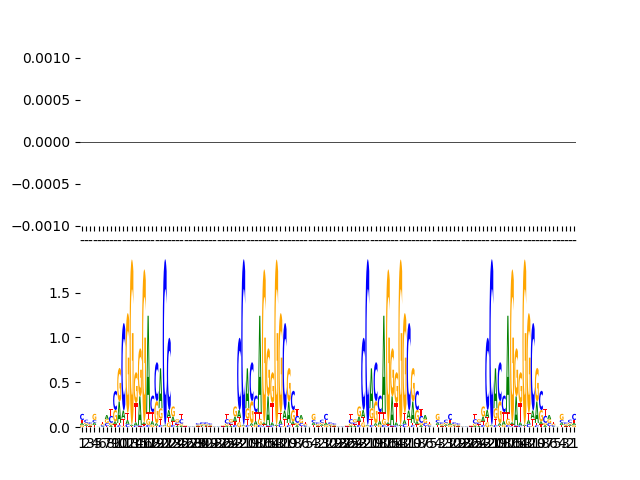Click the 0.0 tick label on lower plot
Screen dimensions: 640x480
pos(59,427)
